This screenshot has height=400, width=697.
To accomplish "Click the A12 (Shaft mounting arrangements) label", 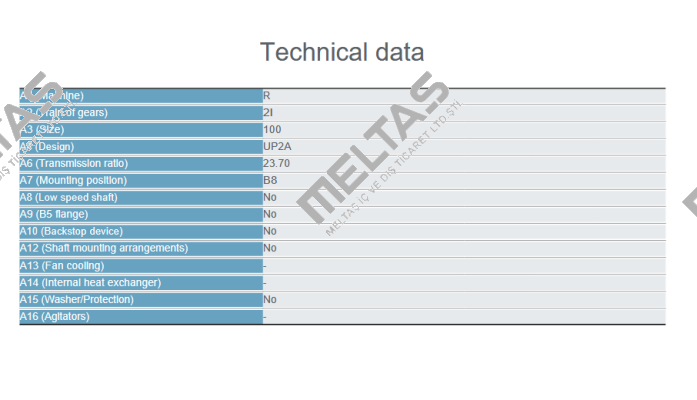I will pyautogui.click(x=104, y=248).
